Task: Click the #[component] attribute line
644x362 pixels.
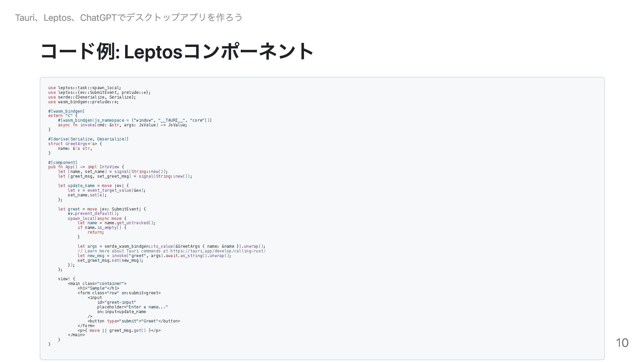Action: [x=63, y=163]
